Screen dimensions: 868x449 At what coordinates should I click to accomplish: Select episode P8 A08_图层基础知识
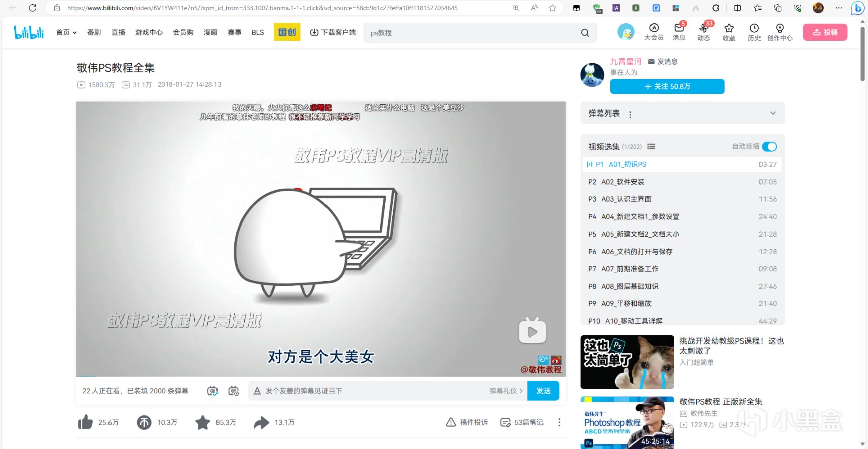tap(682, 286)
